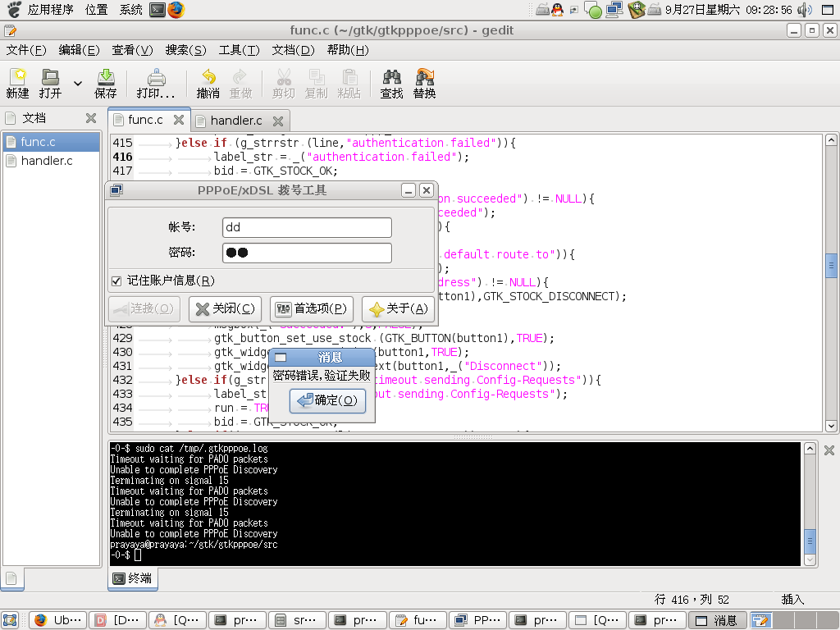Toggle the remember account info checkbox
Image resolution: width=840 pixels, height=630 pixels.
(x=116, y=281)
